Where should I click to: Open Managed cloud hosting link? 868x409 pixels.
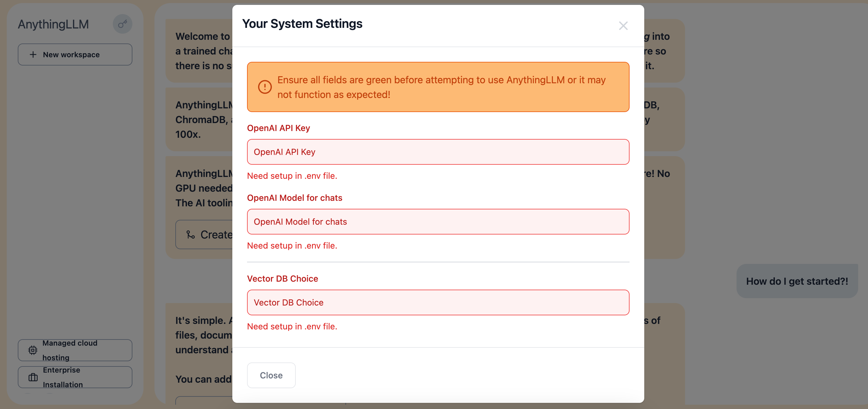click(75, 350)
